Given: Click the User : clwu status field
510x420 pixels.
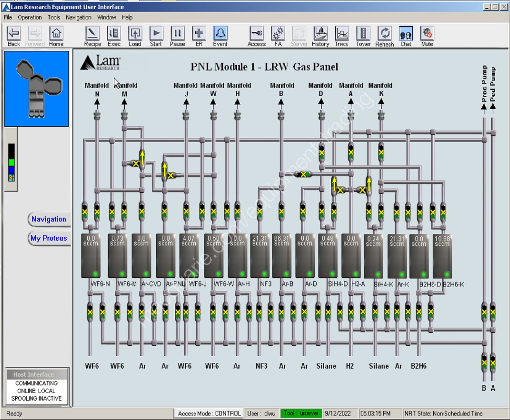Looking at the screenshot, I should 262,414.
